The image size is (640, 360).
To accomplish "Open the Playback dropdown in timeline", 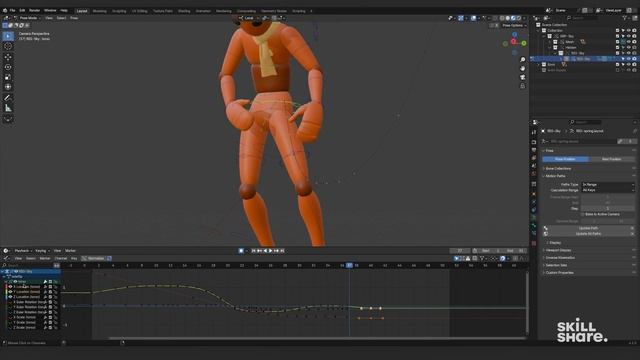I will pyautogui.click(x=23, y=251).
